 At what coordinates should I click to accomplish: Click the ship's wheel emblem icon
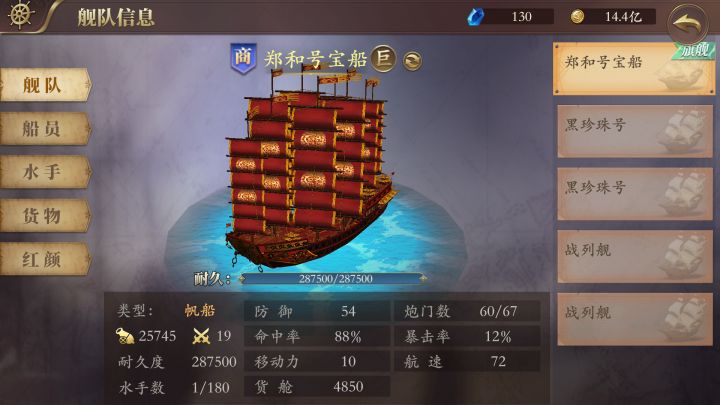pyautogui.click(x=21, y=14)
